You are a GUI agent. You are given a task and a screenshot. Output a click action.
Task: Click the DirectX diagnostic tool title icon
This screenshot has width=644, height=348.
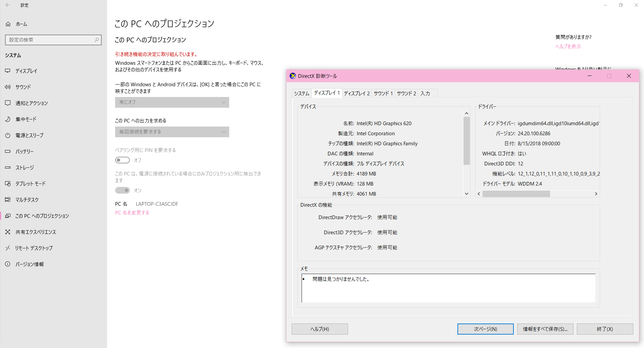293,76
